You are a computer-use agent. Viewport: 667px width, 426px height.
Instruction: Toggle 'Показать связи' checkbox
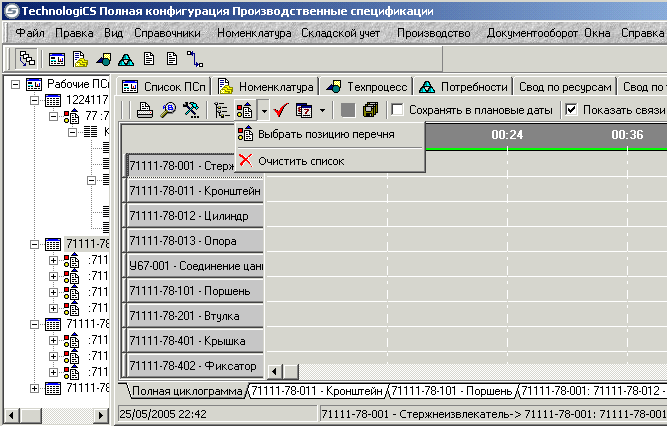[x=571, y=110]
